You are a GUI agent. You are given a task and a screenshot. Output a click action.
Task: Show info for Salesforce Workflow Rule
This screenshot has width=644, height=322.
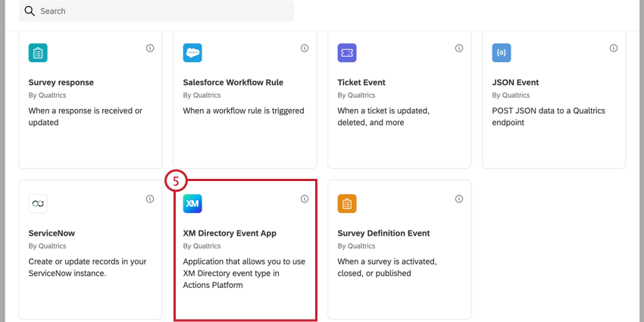point(305,48)
